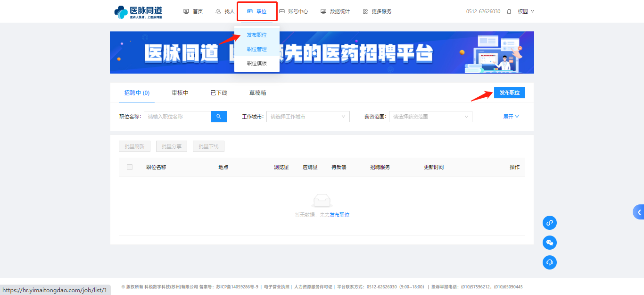Switch to the 草稿箱 tab
Image resolution: width=644 pixels, height=295 pixels.
tap(257, 93)
